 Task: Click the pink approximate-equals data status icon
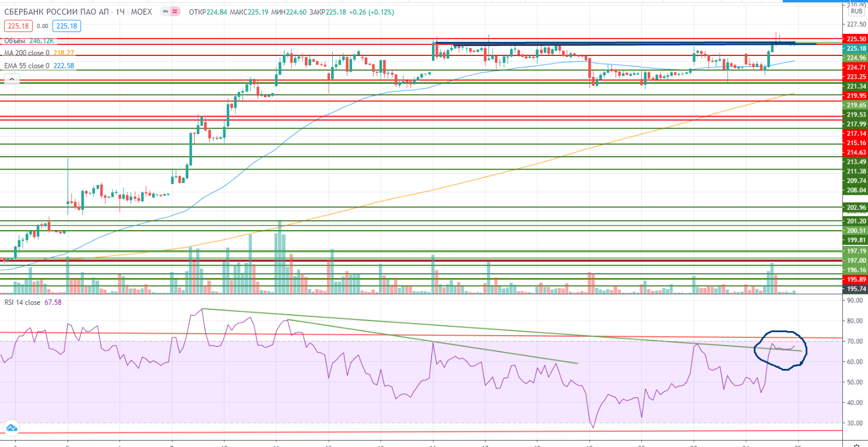click(x=174, y=12)
